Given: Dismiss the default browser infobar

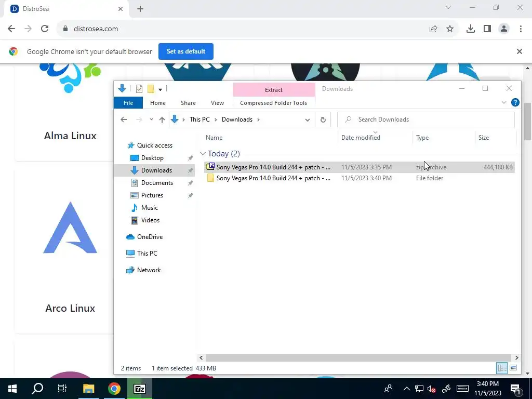Looking at the screenshot, I should 520,51.
